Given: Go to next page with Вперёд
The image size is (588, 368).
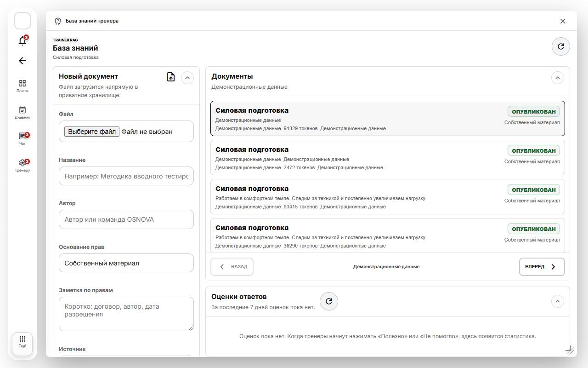Looking at the screenshot, I should tap(542, 267).
